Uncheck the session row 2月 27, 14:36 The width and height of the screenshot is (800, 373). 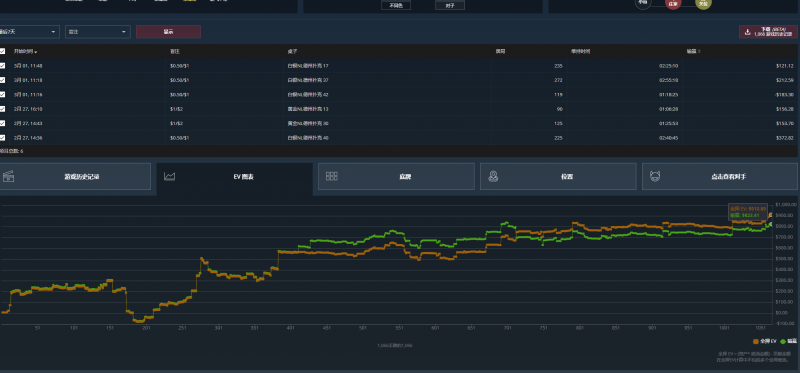(3, 137)
